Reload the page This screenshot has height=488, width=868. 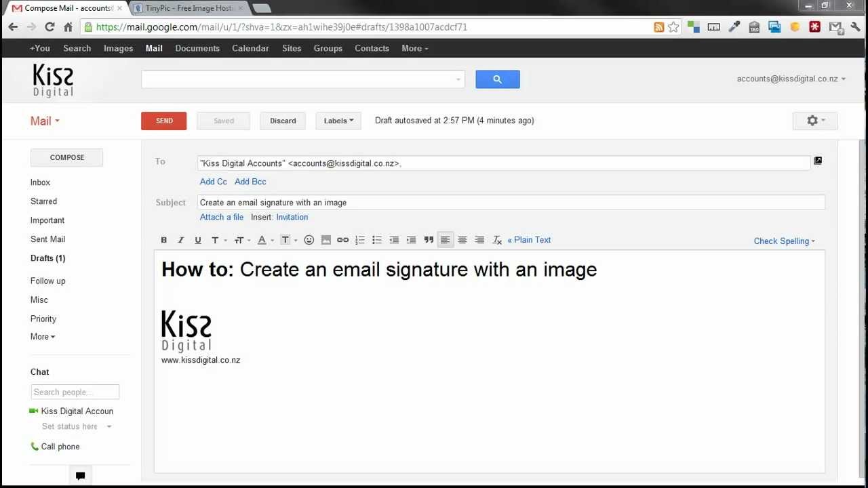point(50,27)
